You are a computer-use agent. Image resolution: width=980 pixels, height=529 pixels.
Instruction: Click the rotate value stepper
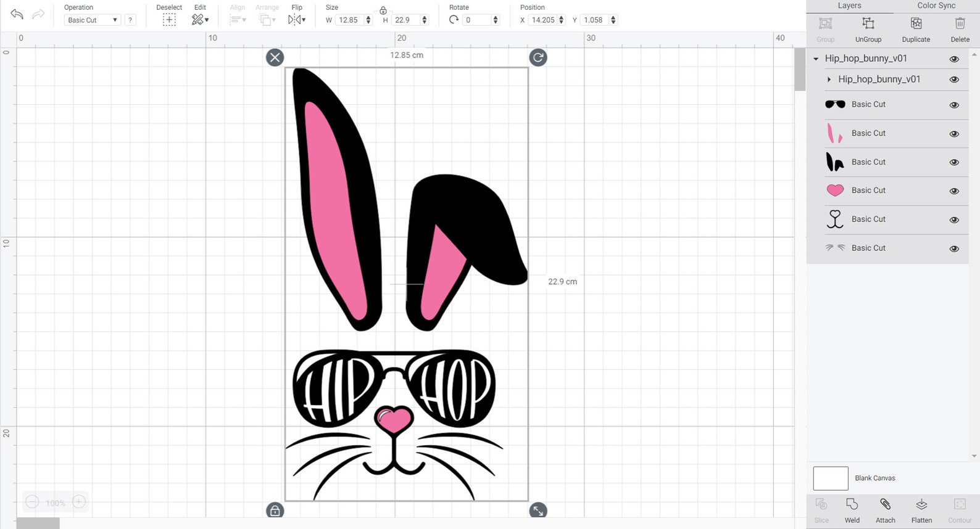(496, 20)
